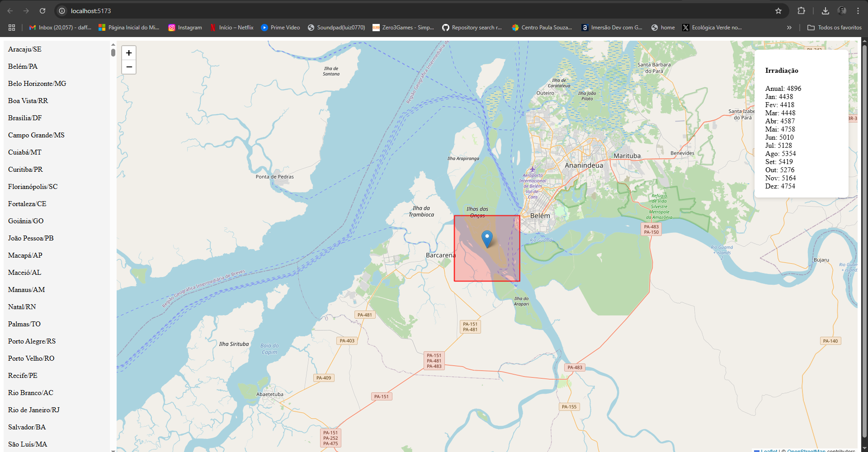Click the blue location marker pin
The height and width of the screenshot is (452, 868).
[487, 239]
